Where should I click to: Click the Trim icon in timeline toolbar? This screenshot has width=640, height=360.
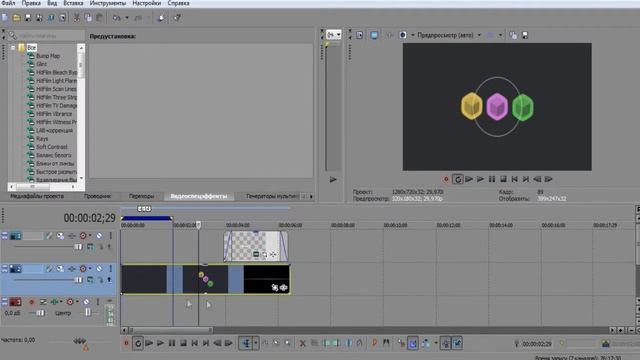[314, 343]
